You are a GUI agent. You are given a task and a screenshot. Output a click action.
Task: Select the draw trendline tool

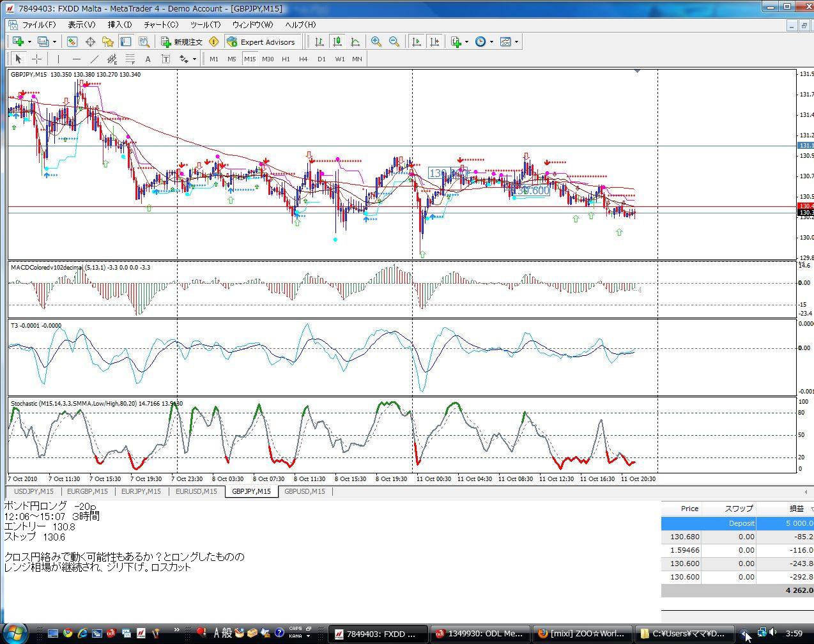click(95, 59)
